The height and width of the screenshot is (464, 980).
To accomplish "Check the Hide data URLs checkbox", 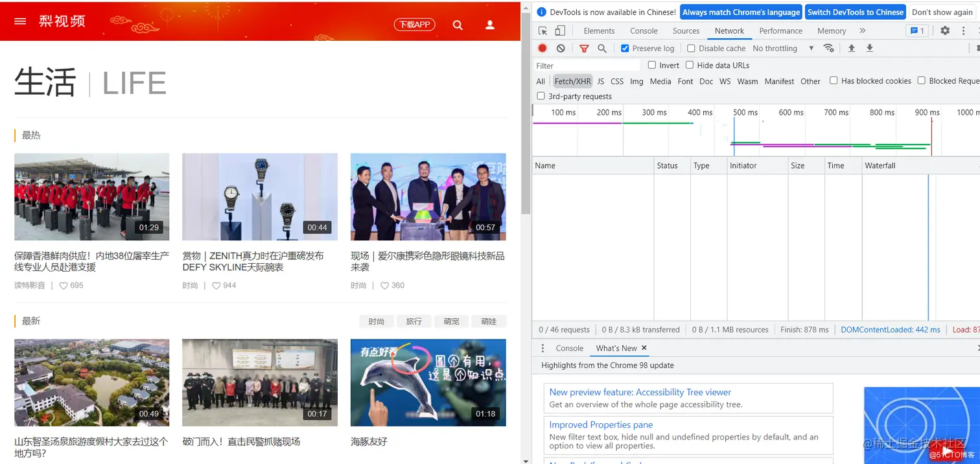I will [x=690, y=65].
